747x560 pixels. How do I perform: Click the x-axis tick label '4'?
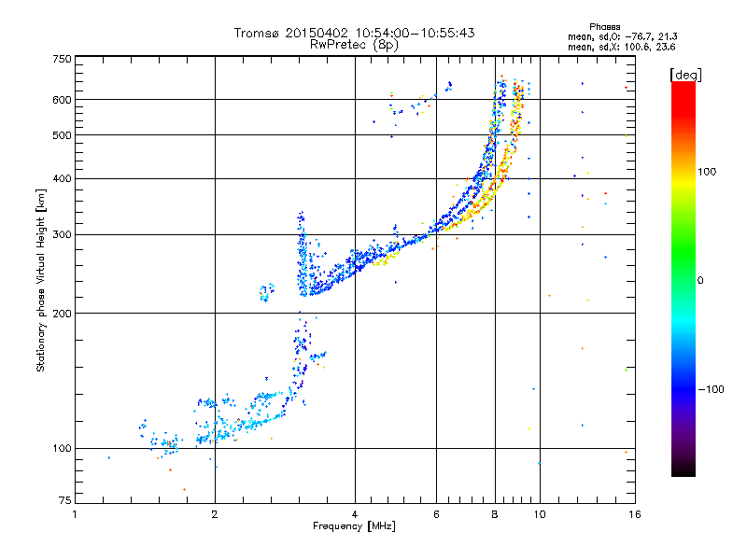click(355, 514)
